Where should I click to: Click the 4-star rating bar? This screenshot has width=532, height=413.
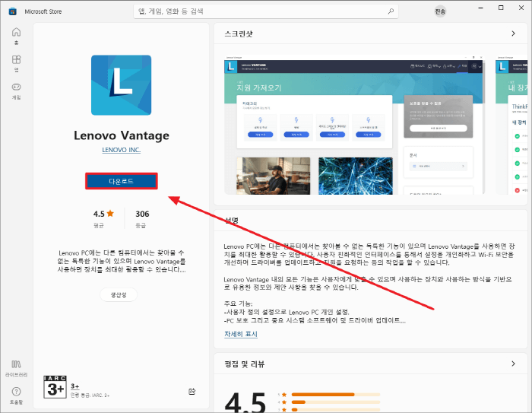point(336,402)
